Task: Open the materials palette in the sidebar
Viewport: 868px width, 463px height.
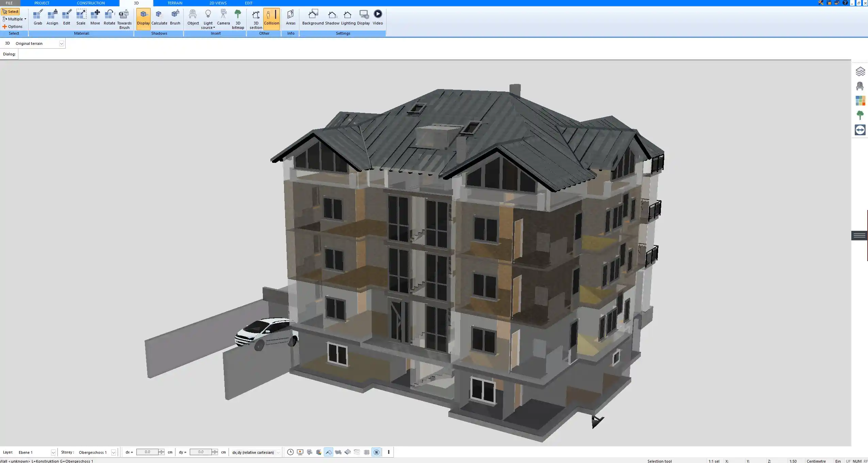Action: 860,100
